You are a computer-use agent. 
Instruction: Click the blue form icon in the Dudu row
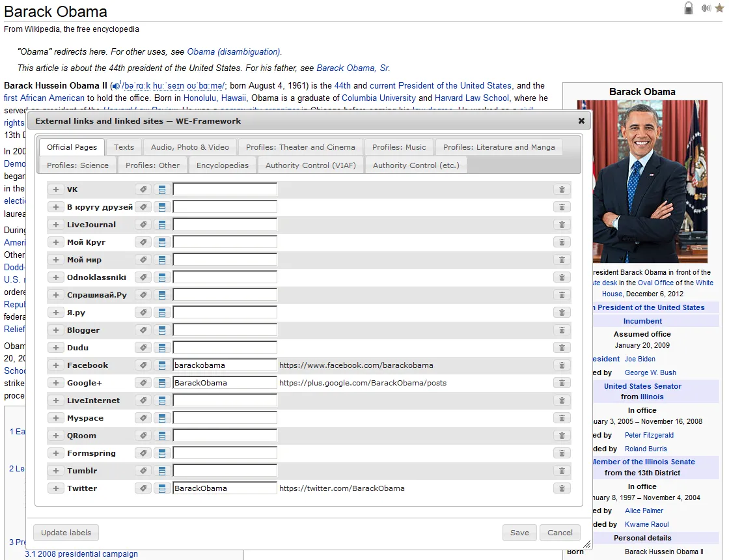[162, 348]
